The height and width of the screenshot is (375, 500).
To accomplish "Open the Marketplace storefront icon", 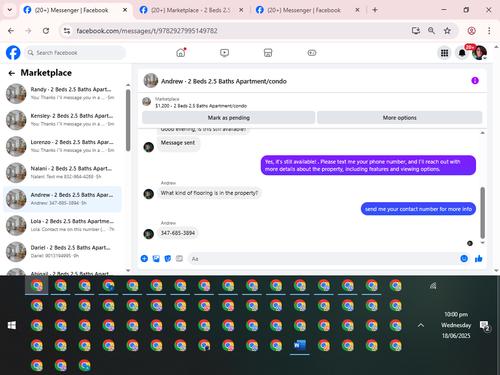I will coord(268,53).
